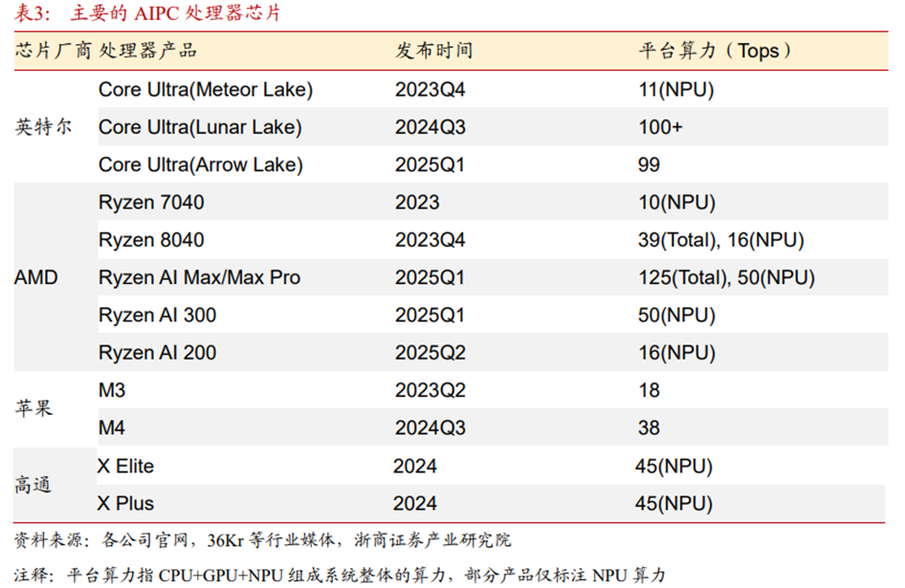Click the 'Ryzen AI Max/Max Pro' cell

(x=200, y=277)
